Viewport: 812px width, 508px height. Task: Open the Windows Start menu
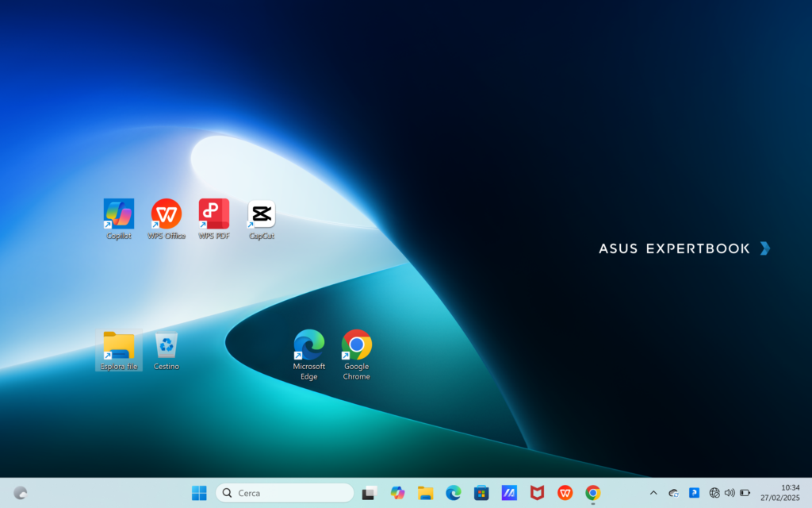199,493
